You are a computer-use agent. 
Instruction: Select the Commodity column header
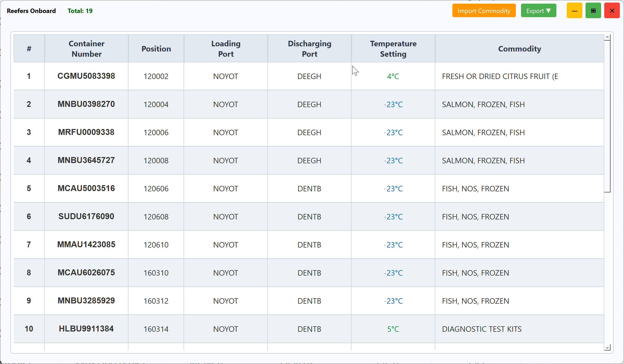pyautogui.click(x=520, y=49)
